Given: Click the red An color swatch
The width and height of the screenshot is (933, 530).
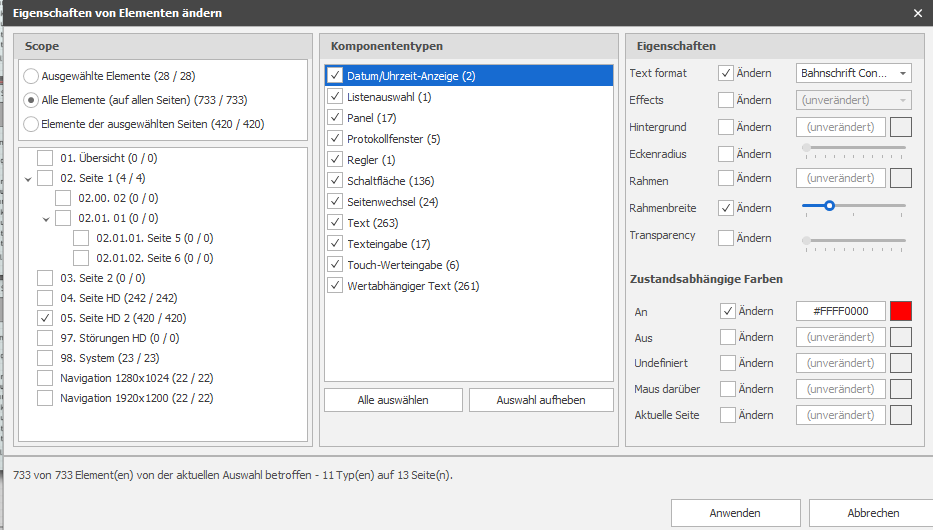Looking at the screenshot, I should (x=901, y=311).
